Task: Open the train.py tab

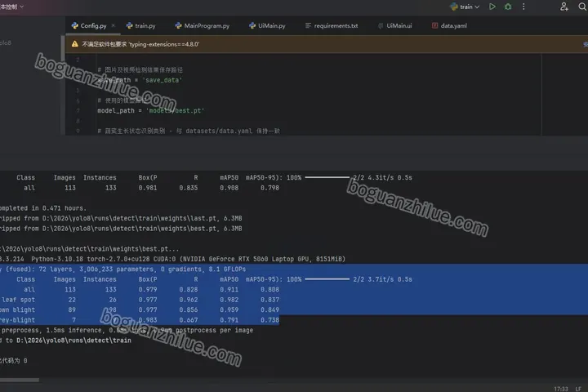Action: [x=141, y=25]
